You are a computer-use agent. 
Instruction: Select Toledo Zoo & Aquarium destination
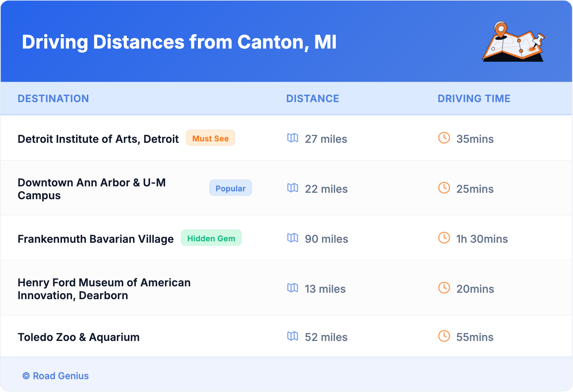79,337
